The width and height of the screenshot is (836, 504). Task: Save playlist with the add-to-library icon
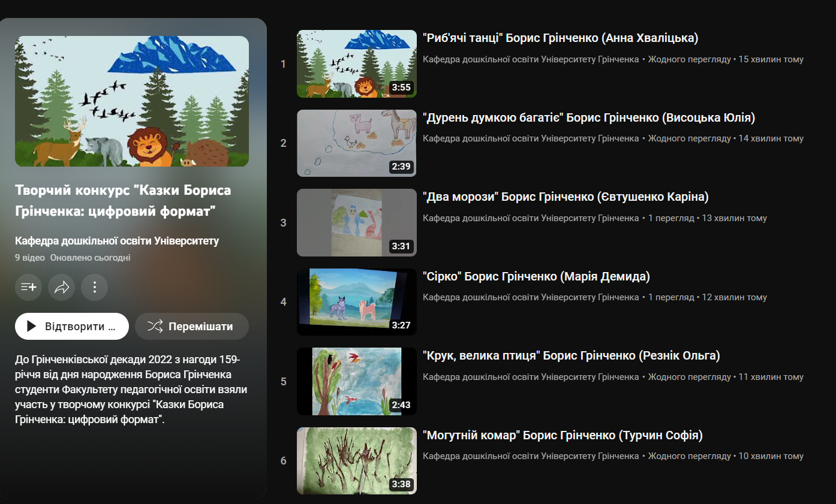28,287
